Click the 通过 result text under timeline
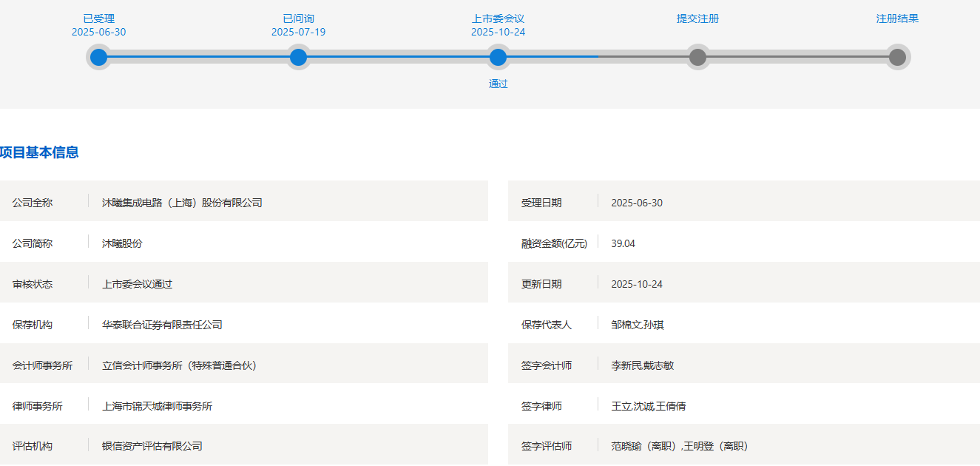 tap(498, 84)
